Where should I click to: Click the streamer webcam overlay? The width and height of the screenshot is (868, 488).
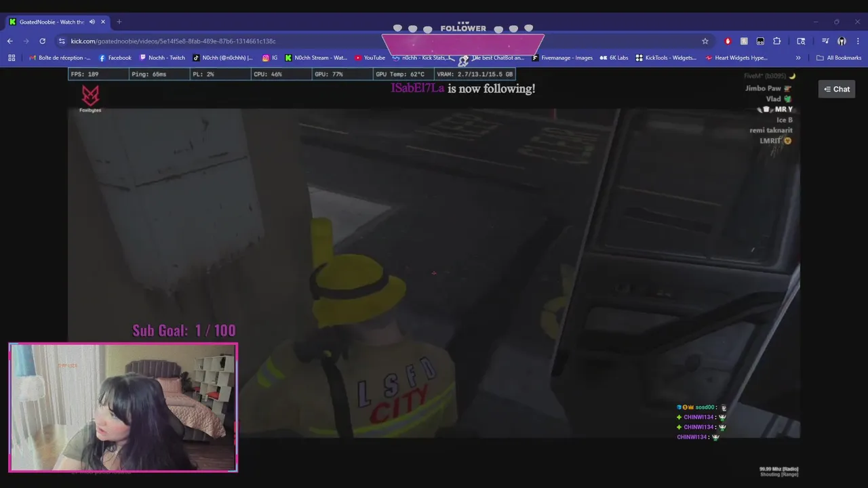[123, 407]
